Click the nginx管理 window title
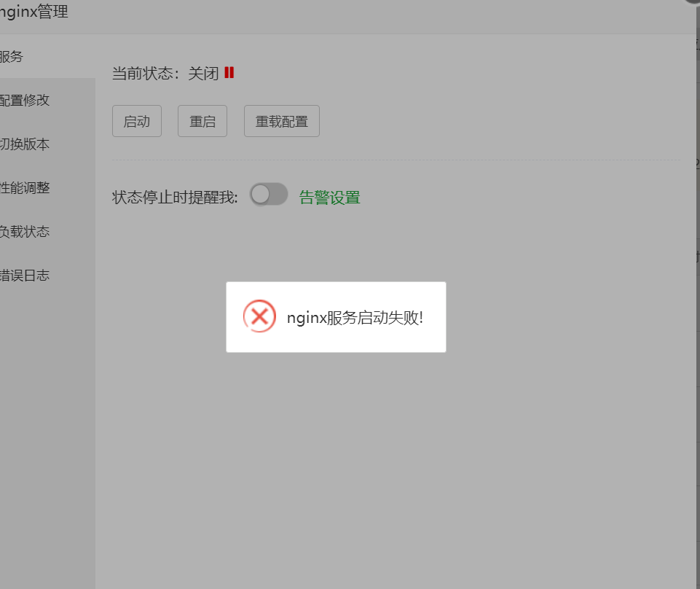Screen dimensions: 700x589 tap(34, 11)
